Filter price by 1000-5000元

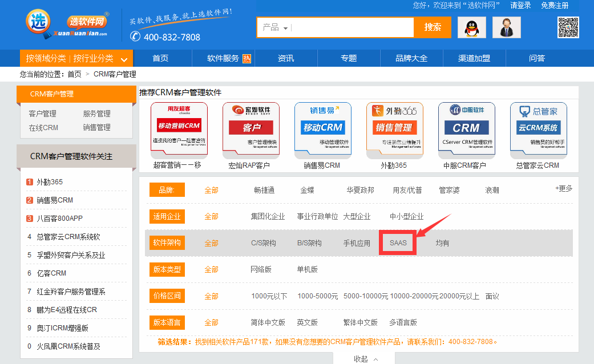tap(318, 296)
